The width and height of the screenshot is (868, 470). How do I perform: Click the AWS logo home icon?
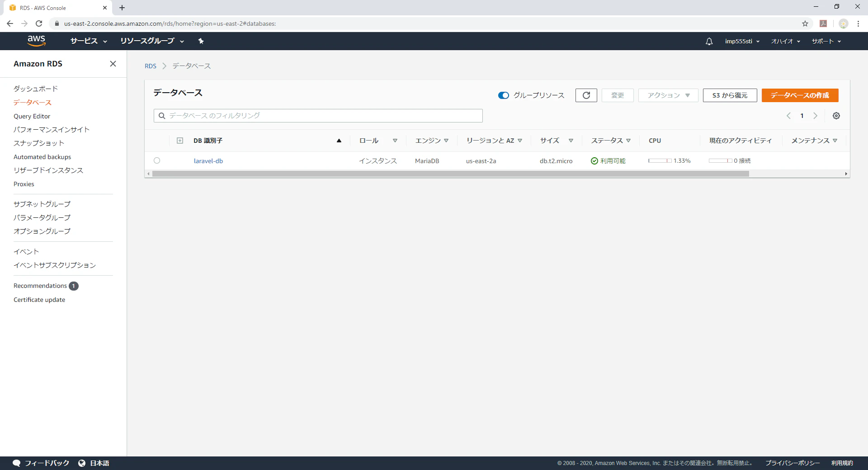(x=37, y=41)
